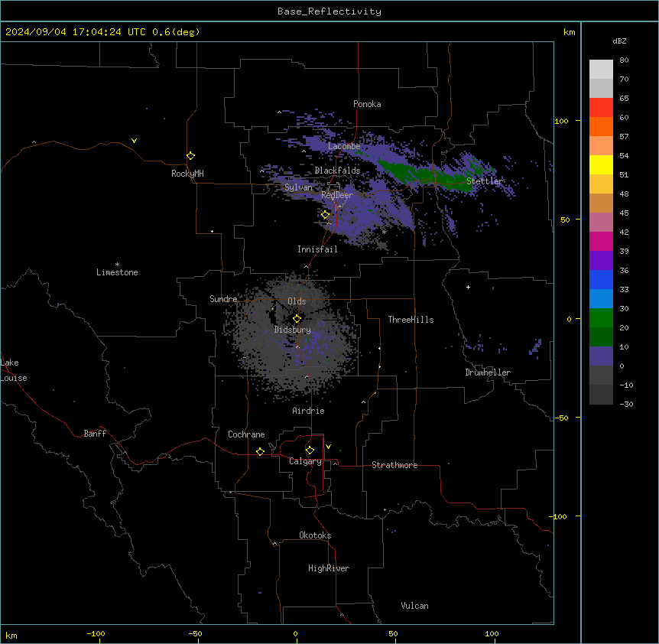Viewport: 659px width, 644px height.
Task: Select the Calgary label
Action: point(305,461)
